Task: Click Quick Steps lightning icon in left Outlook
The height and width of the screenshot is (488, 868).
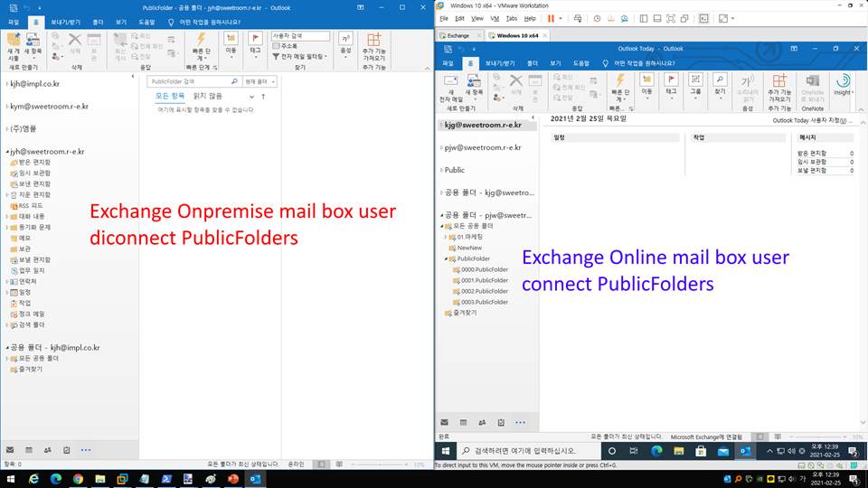Action: click(x=201, y=40)
